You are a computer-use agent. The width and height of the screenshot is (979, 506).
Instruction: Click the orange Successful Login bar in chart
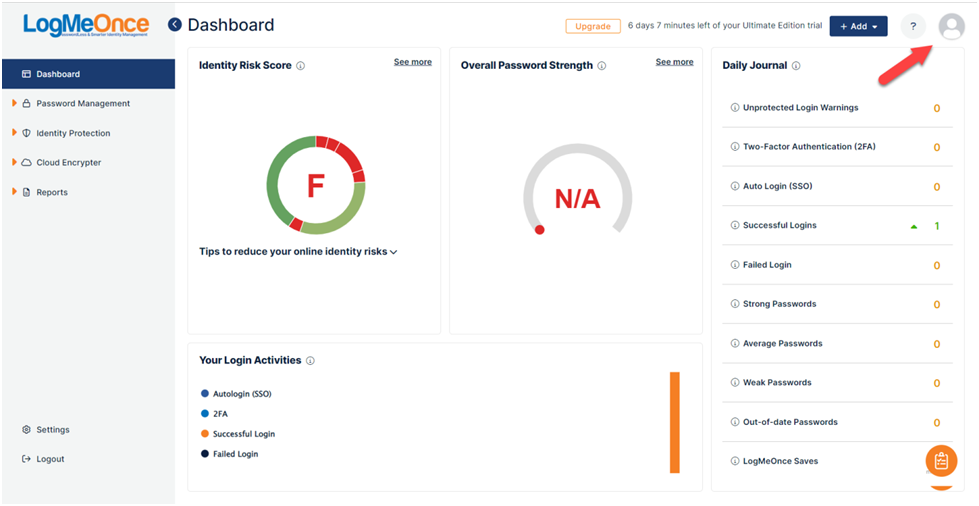pyautogui.click(x=674, y=423)
